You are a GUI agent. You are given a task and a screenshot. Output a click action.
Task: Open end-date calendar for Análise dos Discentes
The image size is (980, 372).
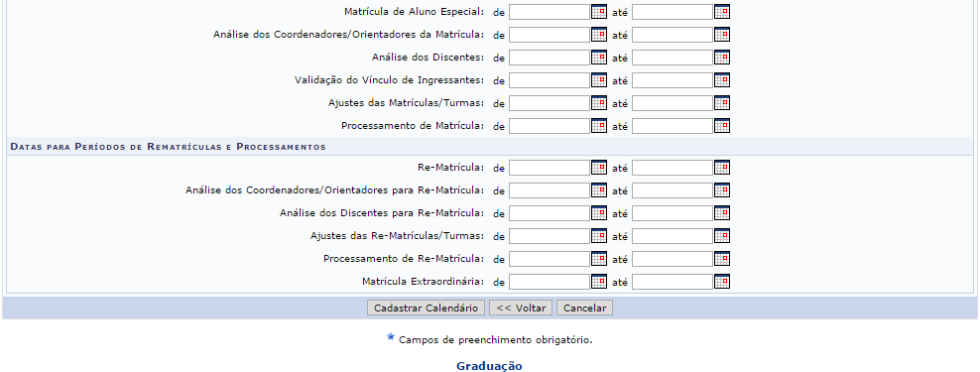(722, 58)
